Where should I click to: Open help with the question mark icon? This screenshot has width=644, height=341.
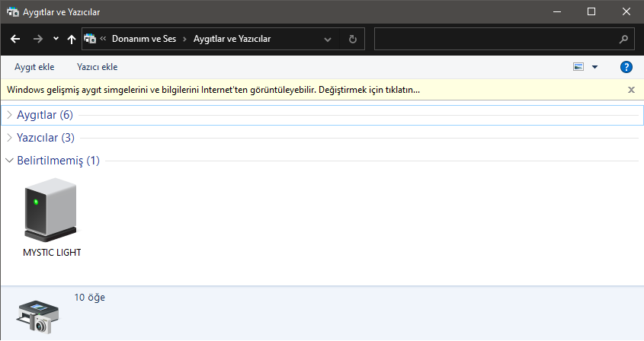(626, 67)
